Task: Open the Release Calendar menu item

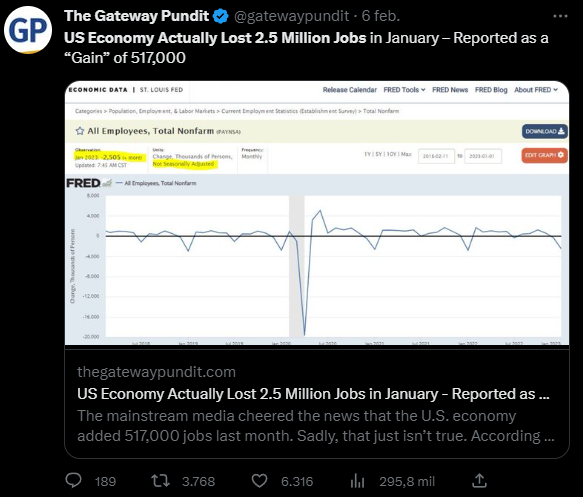Action: (350, 90)
